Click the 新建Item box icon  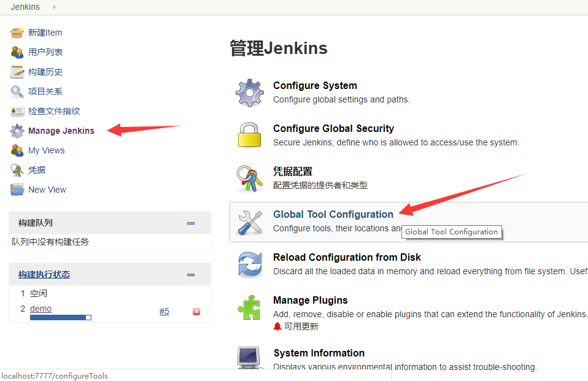tap(17, 33)
